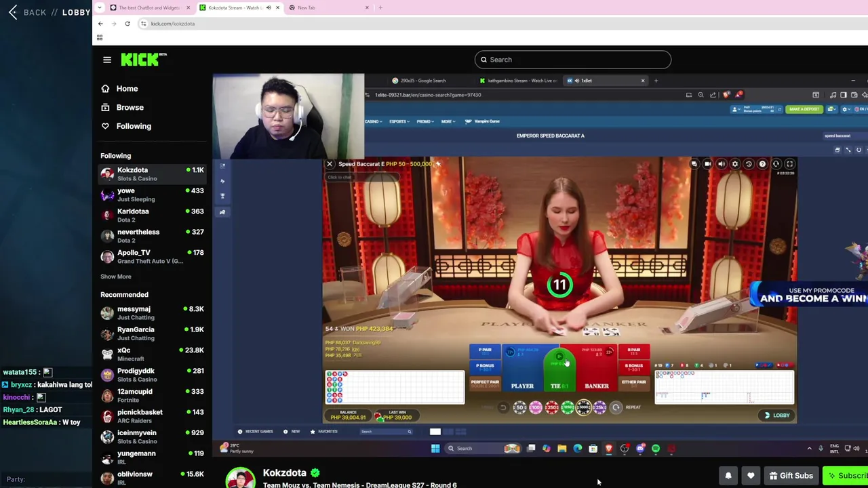Click MAKE A DEPOSIT on 1xBet

[x=804, y=109]
